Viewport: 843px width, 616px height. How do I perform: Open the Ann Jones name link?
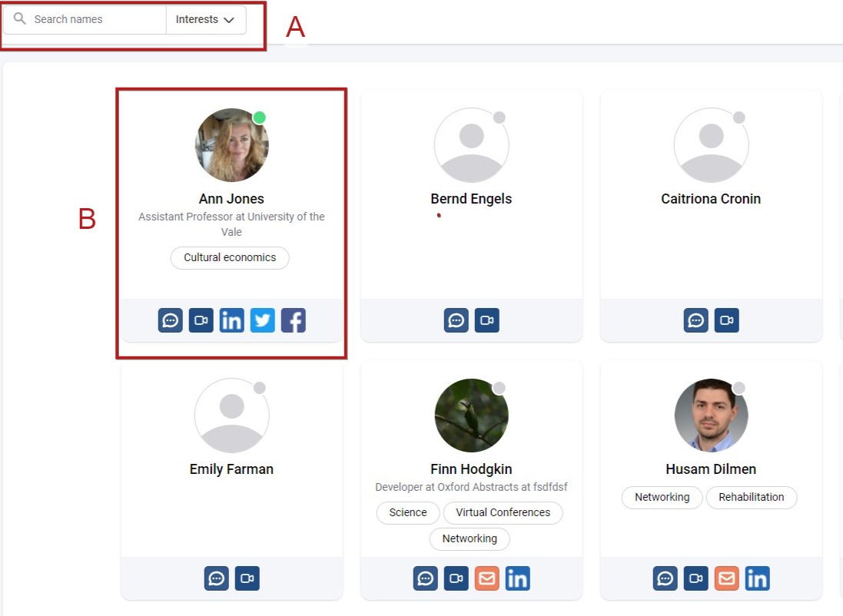click(x=231, y=199)
